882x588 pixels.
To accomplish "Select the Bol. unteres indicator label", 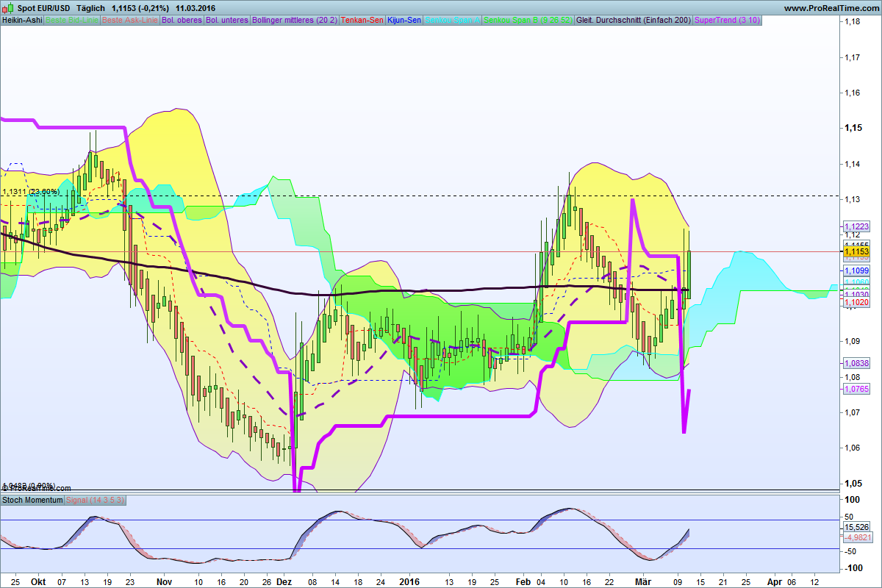I will pos(226,21).
